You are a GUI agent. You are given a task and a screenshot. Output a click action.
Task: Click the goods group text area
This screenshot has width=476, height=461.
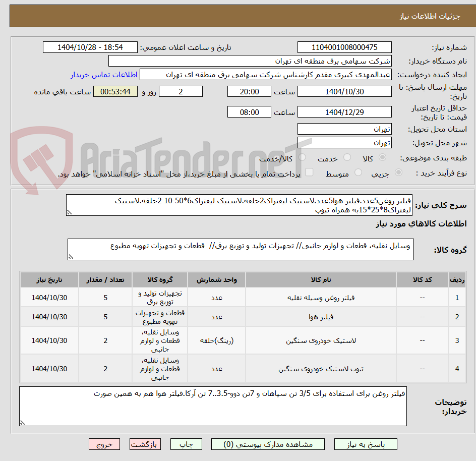241,249
